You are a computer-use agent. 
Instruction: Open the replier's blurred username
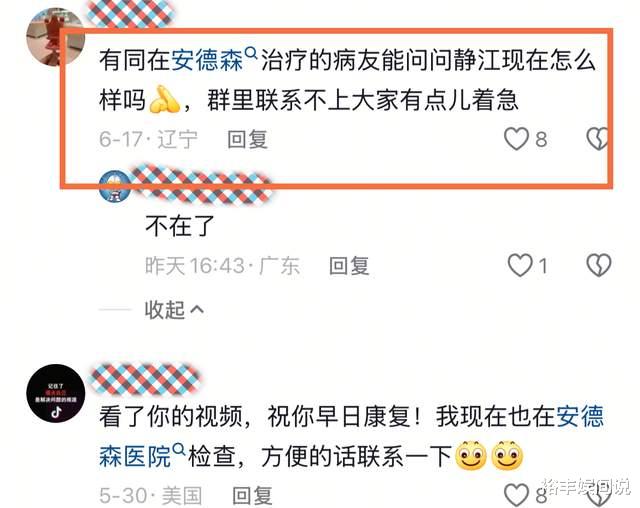[202, 184]
